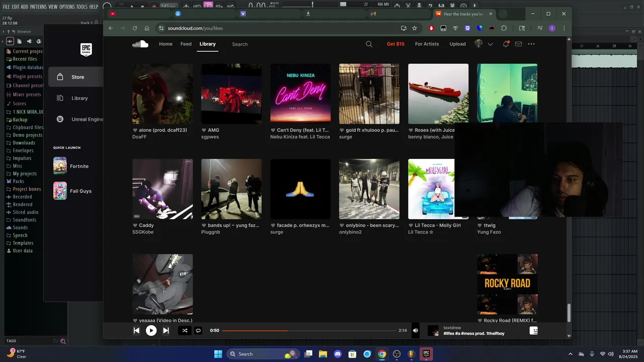
Task: Skip to next track in SoundCloud player
Action: click(166, 330)
